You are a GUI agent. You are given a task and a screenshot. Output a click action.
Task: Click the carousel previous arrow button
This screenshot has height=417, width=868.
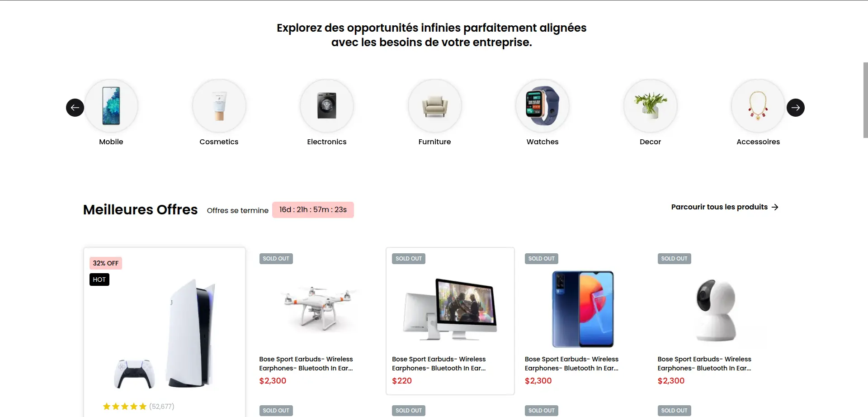point(75,108)
